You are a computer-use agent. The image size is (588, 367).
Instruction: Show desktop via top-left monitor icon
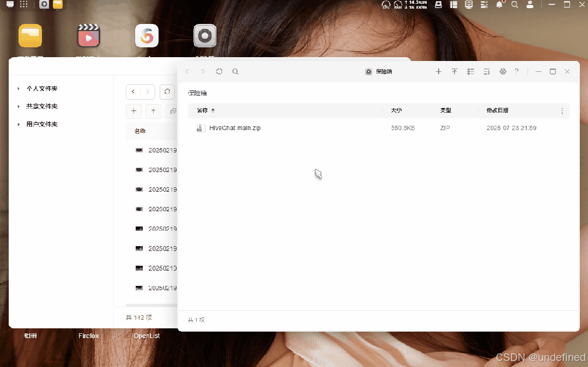coord(10,4)
